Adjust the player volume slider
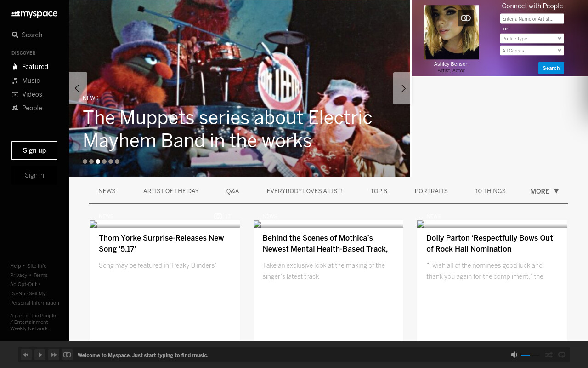The image size is (588, 368). pos(531,355)
